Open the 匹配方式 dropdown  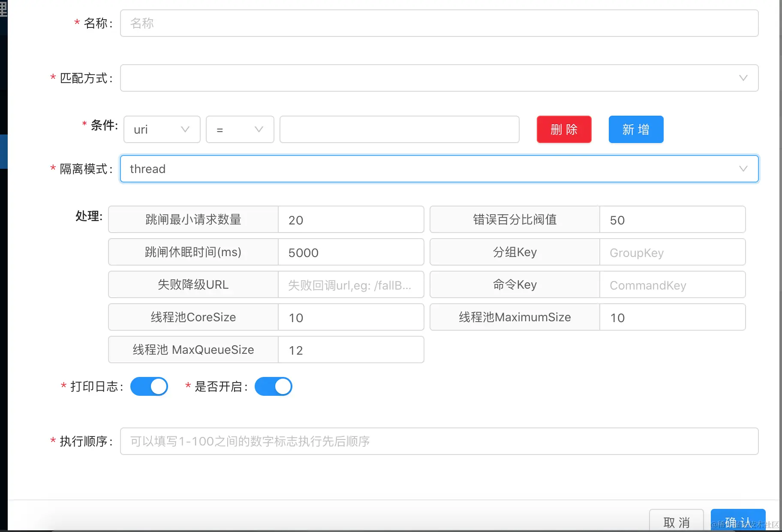click(439, 78)
